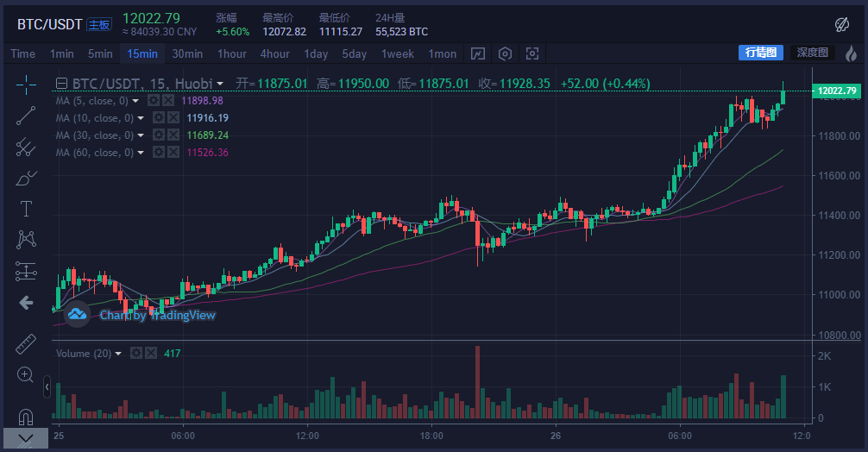Open MA (10, close, 0) dropdown arrow

(141, 118)
